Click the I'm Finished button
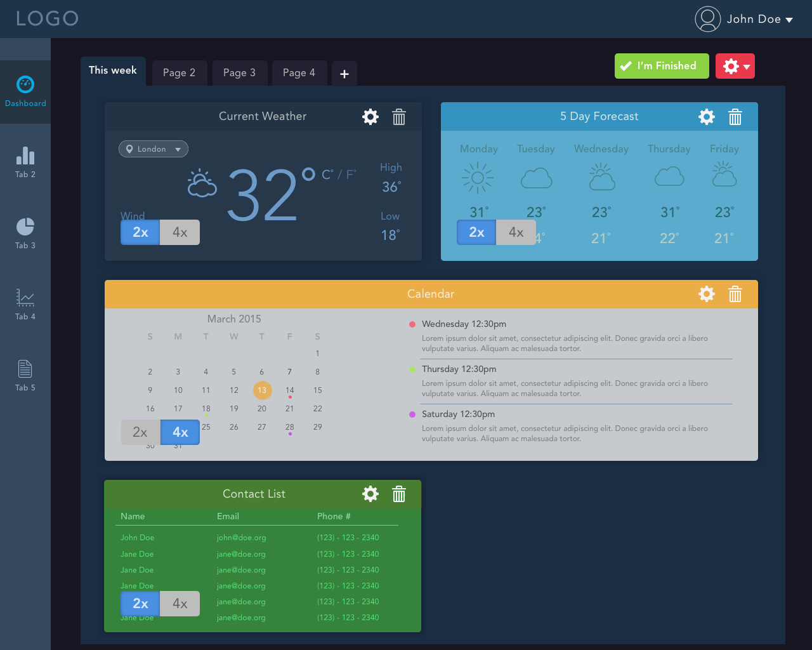 point(662,66)
